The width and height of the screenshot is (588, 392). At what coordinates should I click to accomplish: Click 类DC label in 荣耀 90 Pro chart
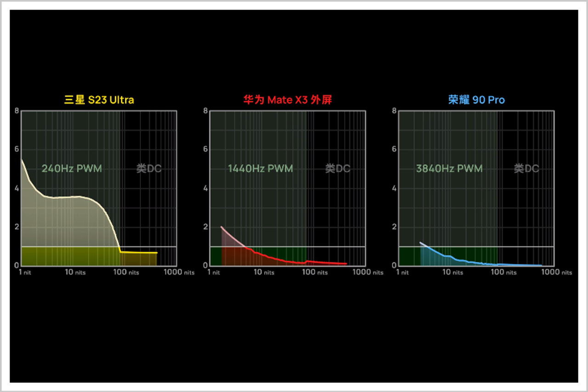pyautogui.click(x=526, y=169)
